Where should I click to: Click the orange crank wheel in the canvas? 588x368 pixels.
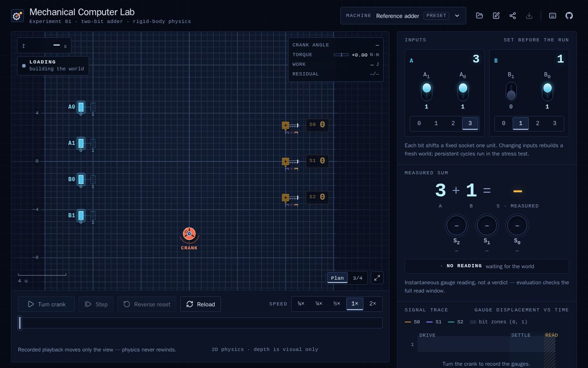189,234
